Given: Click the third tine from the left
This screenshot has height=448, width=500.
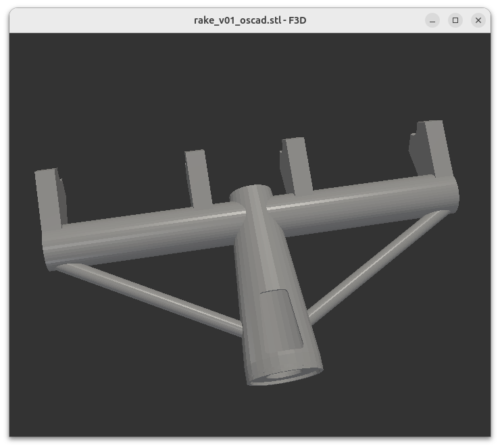Looking at the screenshot, I should [297, 164].
